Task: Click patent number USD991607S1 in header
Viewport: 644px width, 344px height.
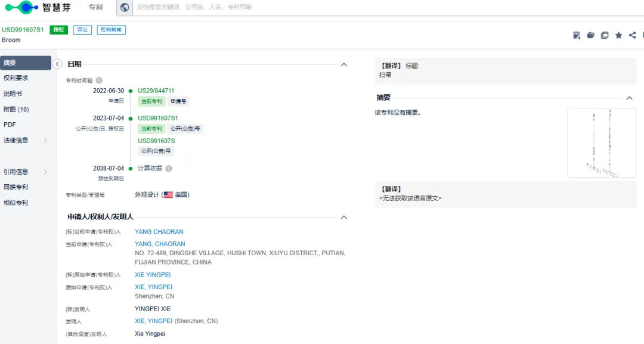Action: [23, 30]
